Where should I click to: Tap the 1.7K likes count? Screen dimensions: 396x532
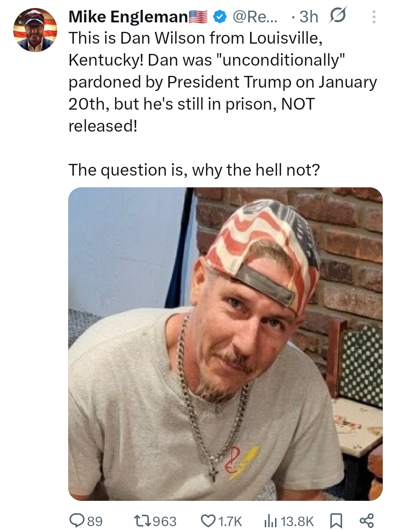tap(230, 521)
